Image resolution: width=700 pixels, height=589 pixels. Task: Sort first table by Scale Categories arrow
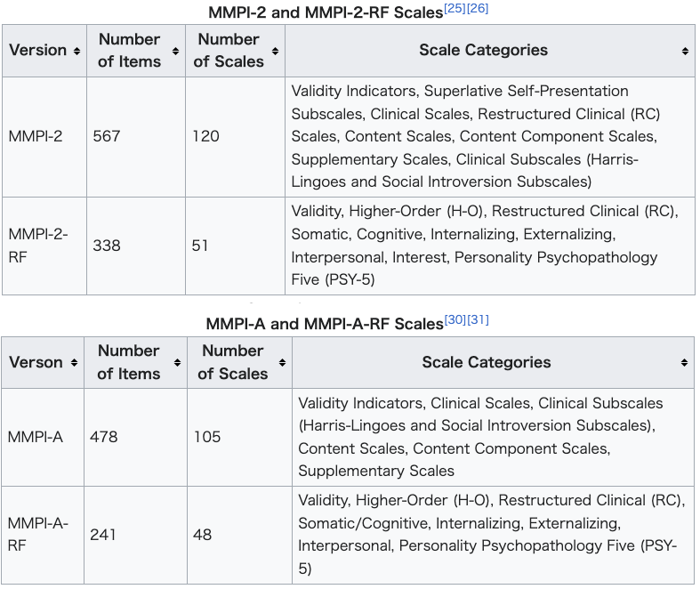click(x=685, y=51)
